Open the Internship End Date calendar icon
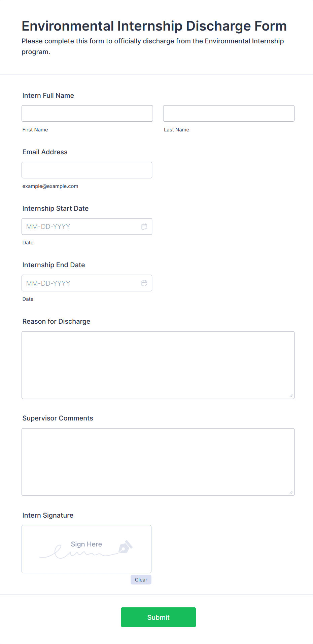This screenshot has height=644, width=313. [x=144, y=283]
